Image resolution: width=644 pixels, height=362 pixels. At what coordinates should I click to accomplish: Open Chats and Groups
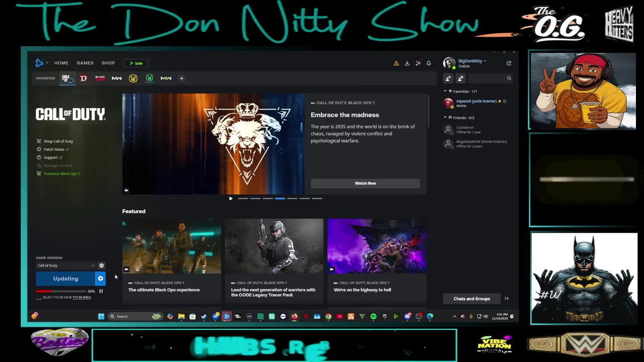(x=471, y=299)
